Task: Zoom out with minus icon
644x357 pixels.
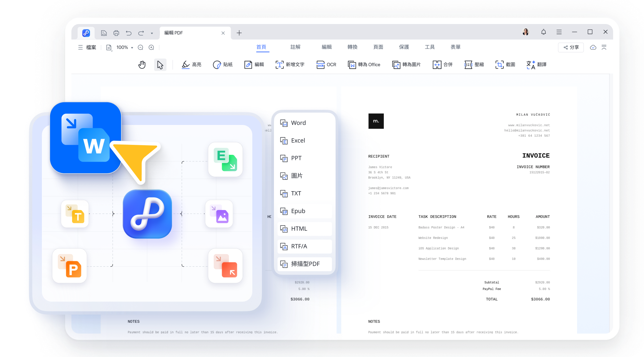Action: click(x=140, y=47)
